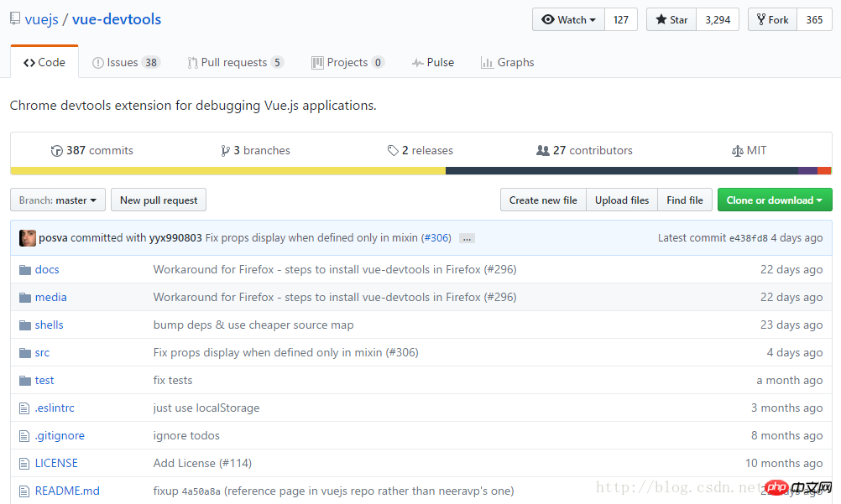The height and width of the screenshot is (504, 841).
Task: Click the Graphs bar chart icon
Action: click(487, 63)
